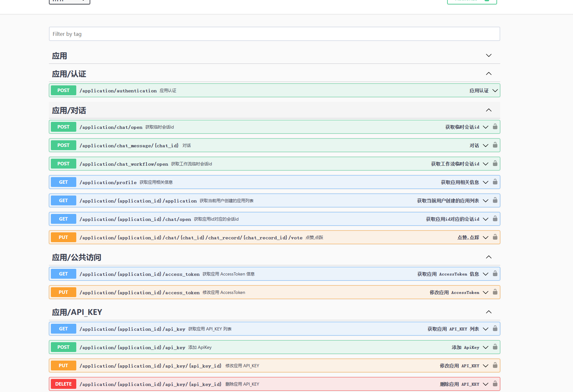Open the HTTP scheme dropdown

(x=69, y=2)
